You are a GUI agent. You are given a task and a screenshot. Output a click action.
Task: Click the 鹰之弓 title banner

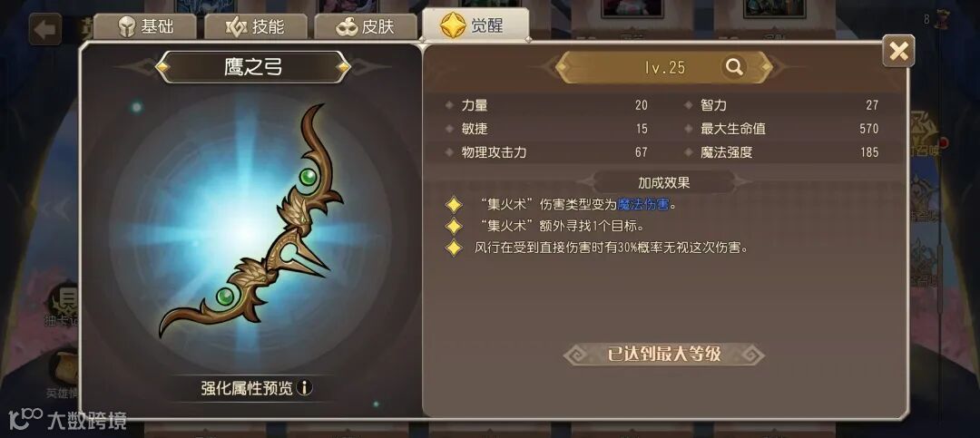pyautogui.click(x=252, y=67)
